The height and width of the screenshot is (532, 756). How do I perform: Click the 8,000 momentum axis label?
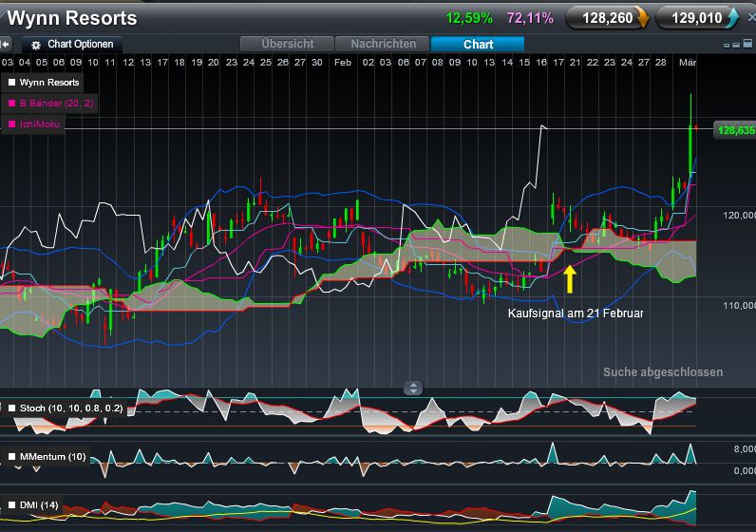point(745,449)
